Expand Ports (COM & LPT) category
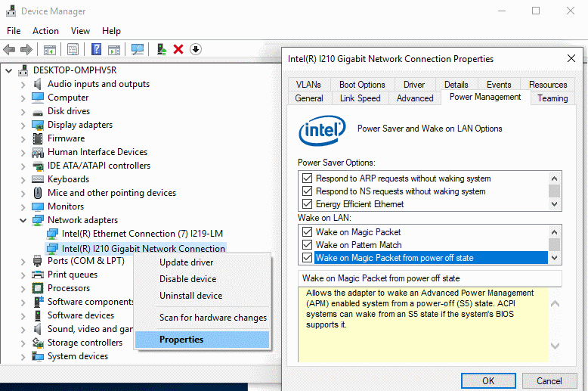This screenshot has width=588, height=391. [23, 262]
